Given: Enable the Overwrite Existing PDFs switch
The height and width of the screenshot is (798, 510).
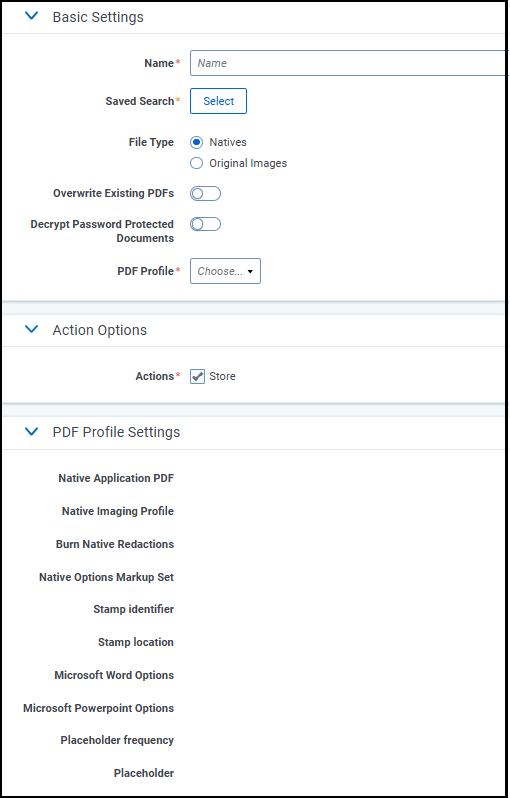Looking at the screenshot, I should pyautogui.click(x=206, y=193).
